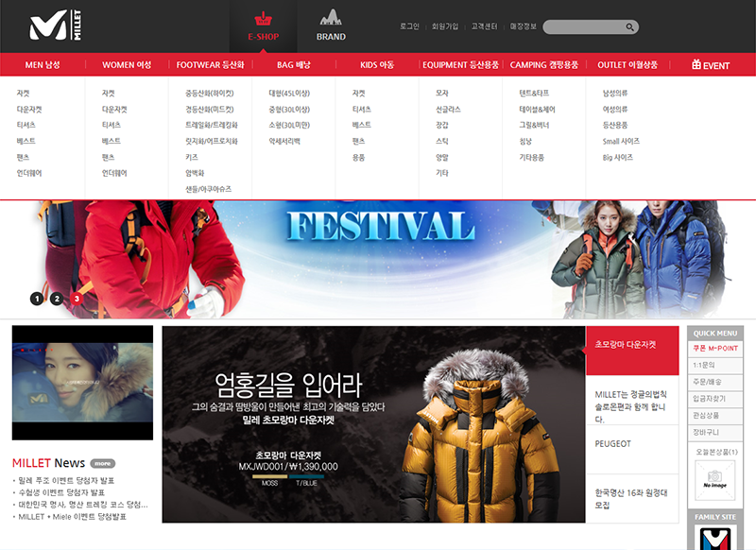Go to banner slide 2
The image size is (756, 550).
[x=57, y=299]
